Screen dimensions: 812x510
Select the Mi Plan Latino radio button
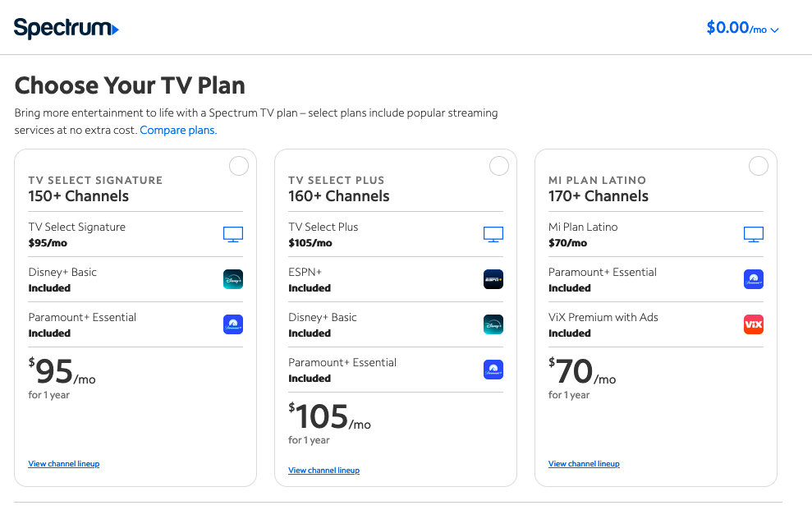(x=759, y=166)
